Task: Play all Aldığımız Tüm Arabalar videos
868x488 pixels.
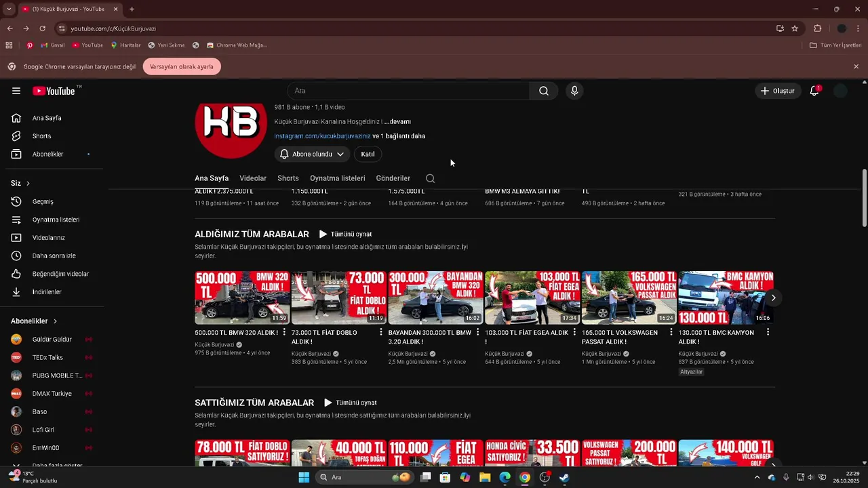Action: click(x=346, y=235)
